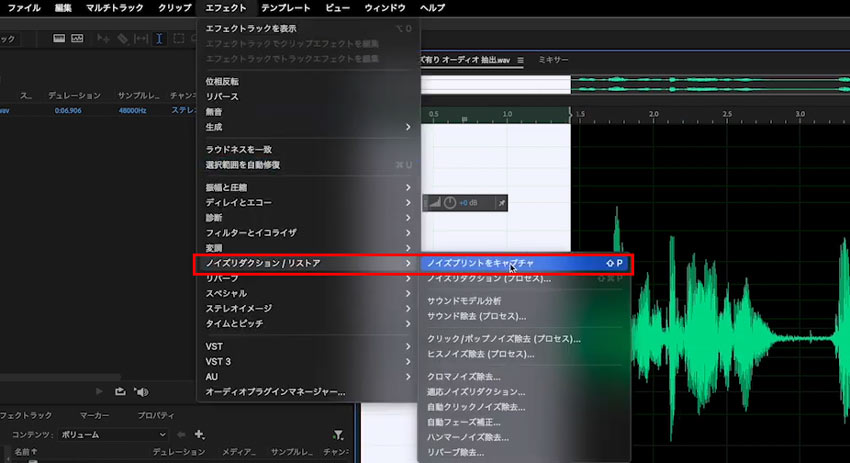
Task: Show the spectral pitch display
Action: (x=78, y=38)
